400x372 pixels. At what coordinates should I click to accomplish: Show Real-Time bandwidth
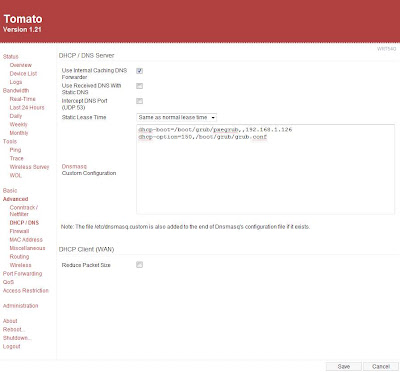point(22,99)
